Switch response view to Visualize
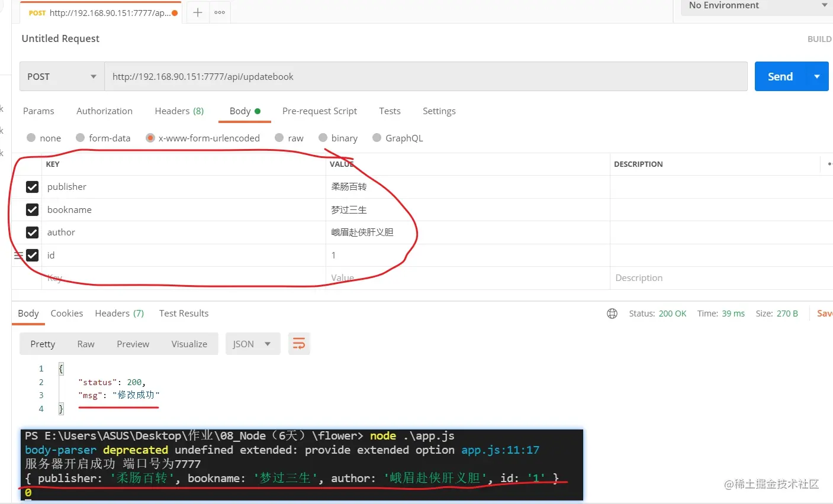 click(x=189, y=344)
